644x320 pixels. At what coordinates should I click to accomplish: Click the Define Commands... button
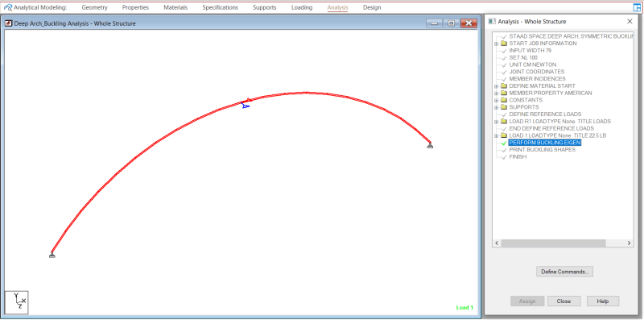pyautogui.click(x=565, y=272)
